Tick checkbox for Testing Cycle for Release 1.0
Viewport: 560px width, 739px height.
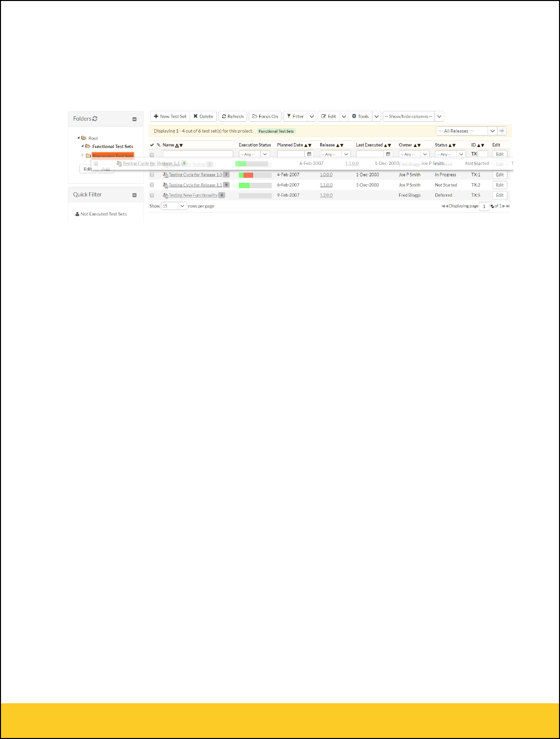152,175
